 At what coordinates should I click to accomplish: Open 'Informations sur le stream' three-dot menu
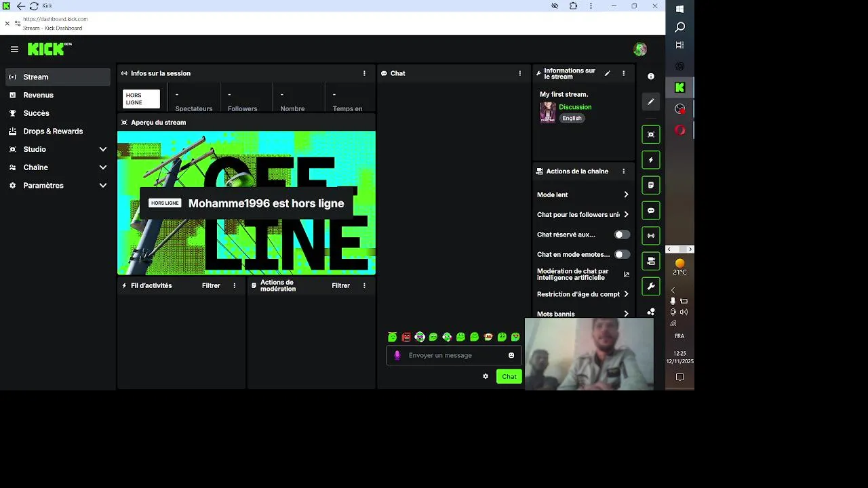(624, 73)
